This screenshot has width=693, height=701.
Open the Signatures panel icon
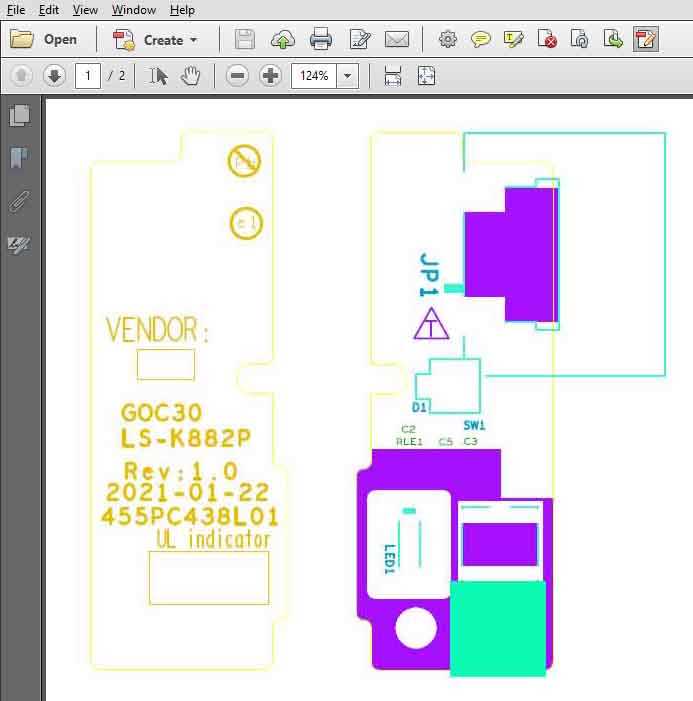(19, 245)
